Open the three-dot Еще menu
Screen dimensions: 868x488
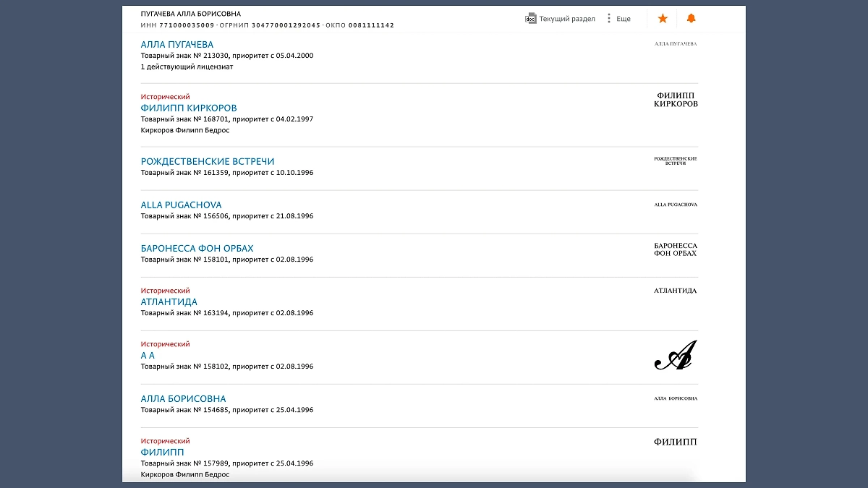click(609, 19)
